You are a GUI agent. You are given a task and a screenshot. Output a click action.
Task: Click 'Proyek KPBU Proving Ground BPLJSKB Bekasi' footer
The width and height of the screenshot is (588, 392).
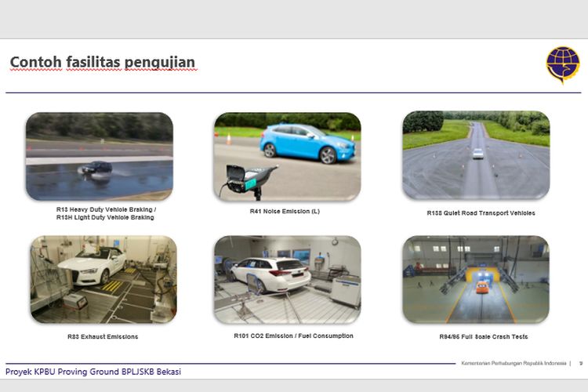93,372
